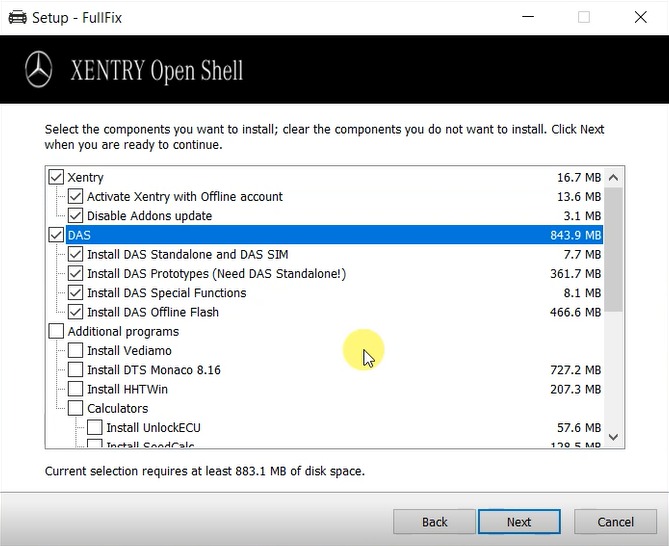This screenshot has width=669, height=546.
Task: Select Install Vediamo label
Action: point(129,351)
